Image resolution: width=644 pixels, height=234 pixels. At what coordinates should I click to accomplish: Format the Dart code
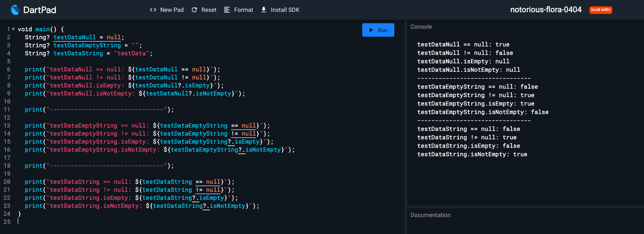point(239,10)
